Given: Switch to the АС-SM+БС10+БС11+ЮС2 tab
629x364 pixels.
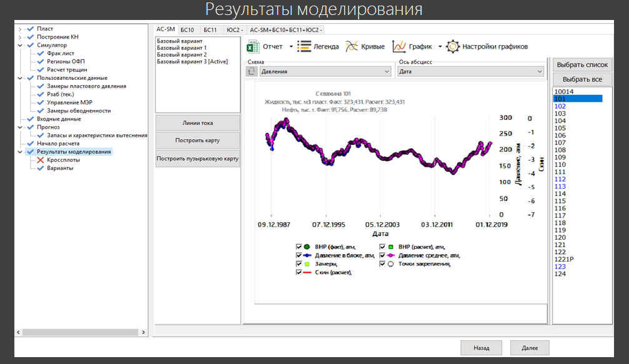Looking at the screenshot, I should pos(286,30).
